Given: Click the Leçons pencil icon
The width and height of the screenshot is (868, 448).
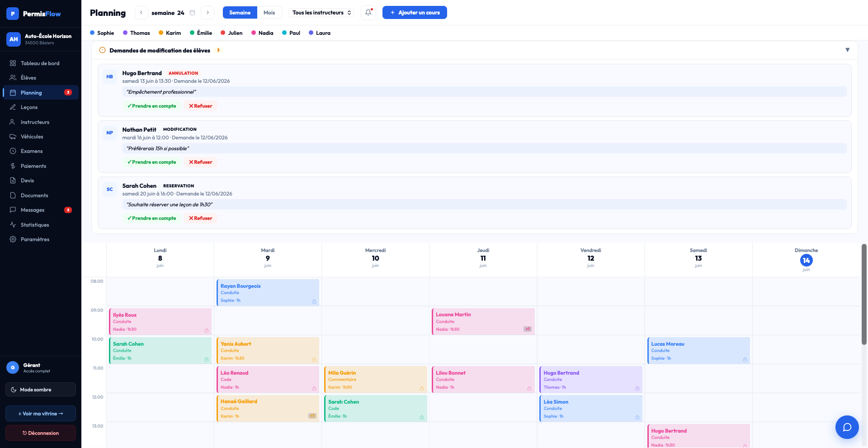Looking at the screenshot, I should pos(13,107).
